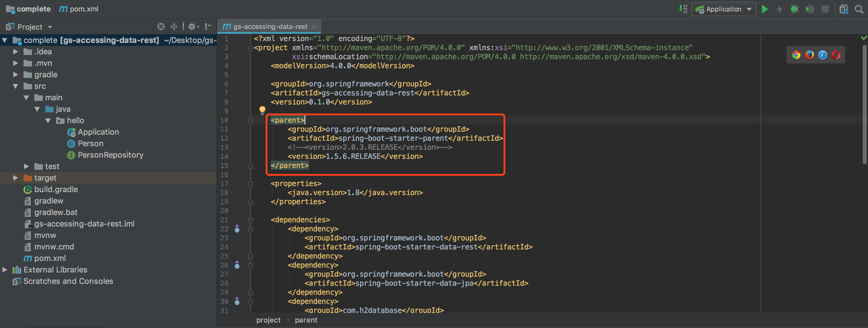Select Scratches and Consoles node
Image resolution: width=868 pixels, height=328 pixels.
pos(68,281)
